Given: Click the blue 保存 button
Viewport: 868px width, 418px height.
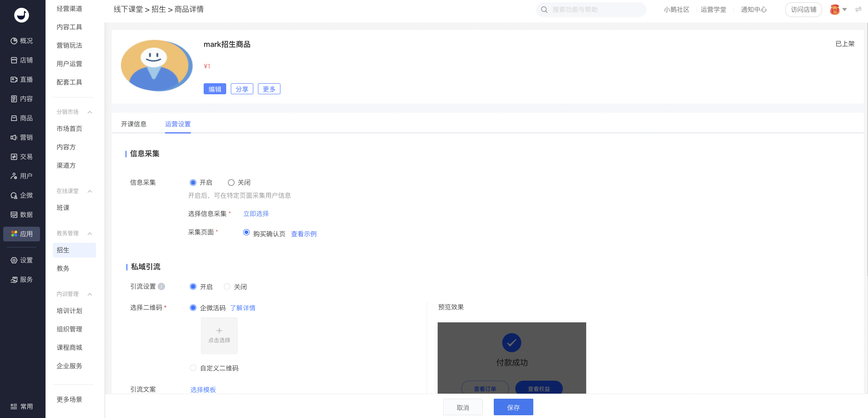Looking at the screenshot, I should tap(514, 407).
